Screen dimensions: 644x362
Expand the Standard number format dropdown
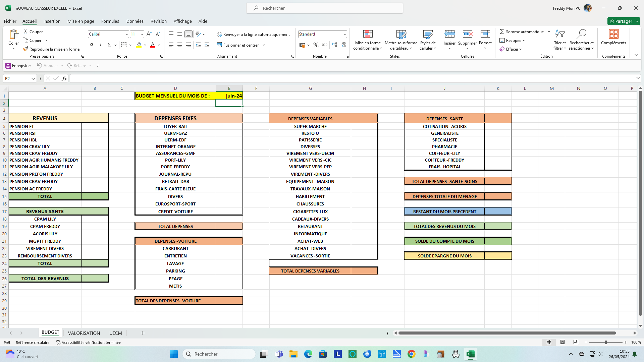point(344,34)
